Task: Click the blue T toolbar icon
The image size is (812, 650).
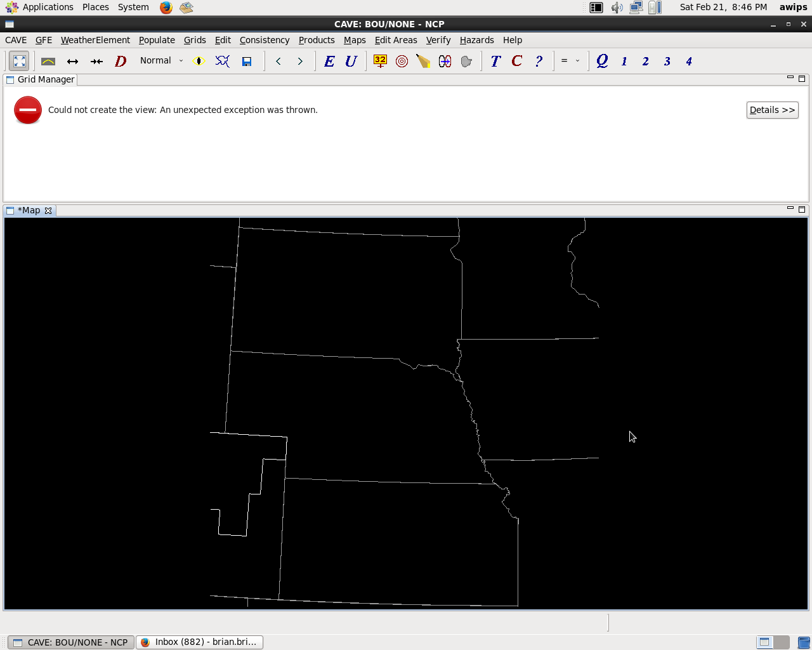Action: (x=495, y=62)
